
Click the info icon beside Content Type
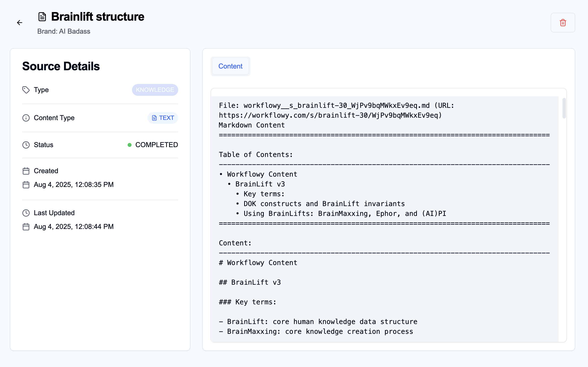pos(26,118)
